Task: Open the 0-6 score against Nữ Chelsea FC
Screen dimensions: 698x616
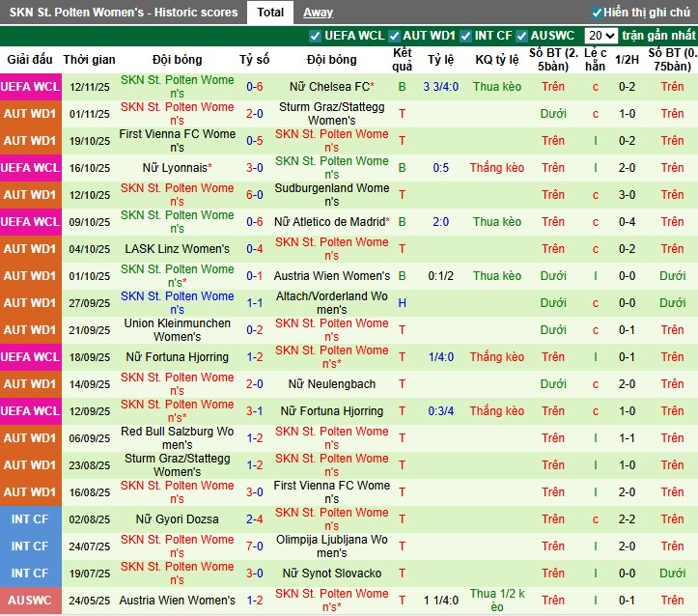Action: tap(255, 87)
